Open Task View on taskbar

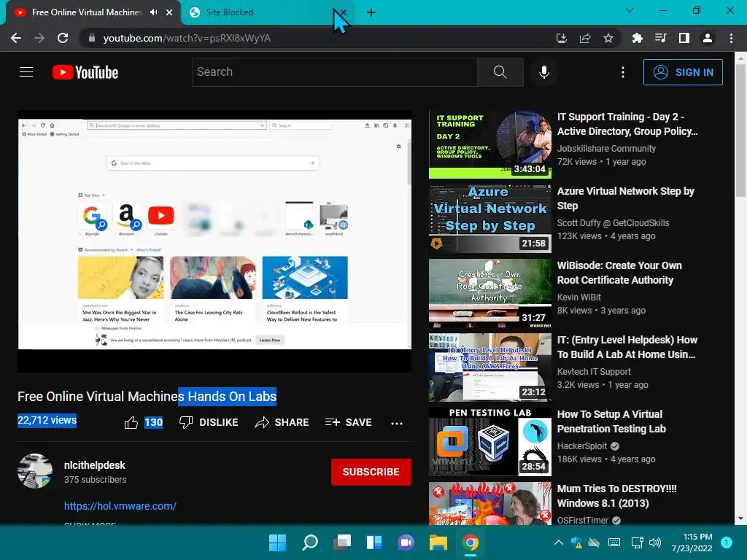tap(341, 542)
